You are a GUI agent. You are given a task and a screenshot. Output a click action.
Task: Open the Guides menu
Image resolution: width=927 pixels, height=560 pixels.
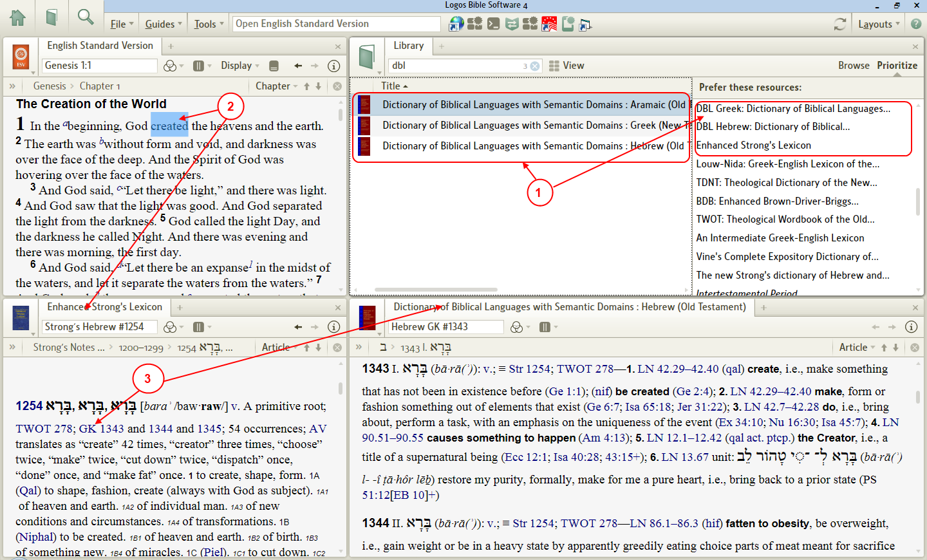[x=164, y=24]
